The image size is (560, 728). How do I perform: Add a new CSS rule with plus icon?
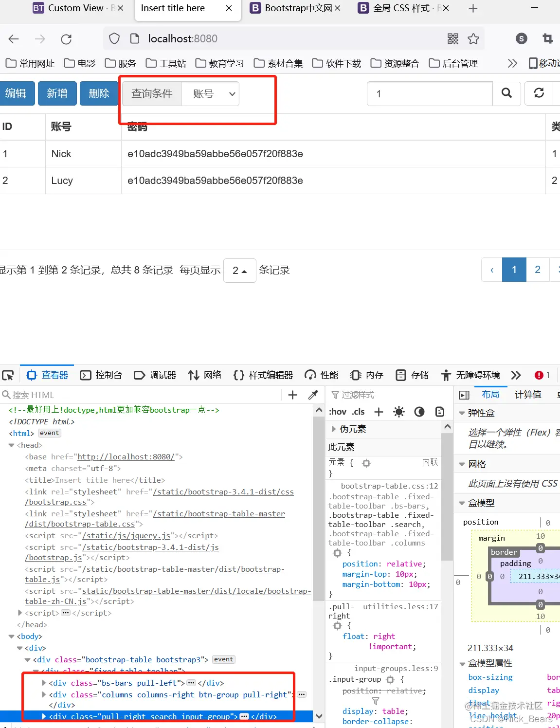[379, 412]
